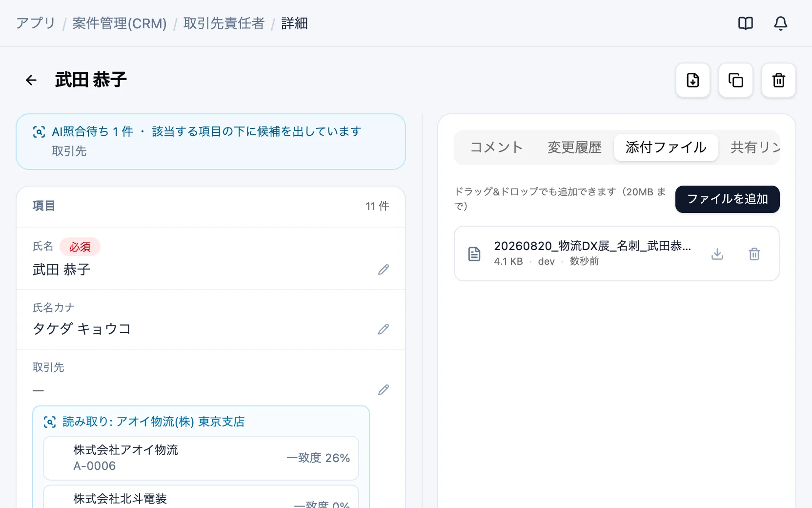Go to アプリ breadcrumb
Screen dimensions: 812x508
(36, 23)
